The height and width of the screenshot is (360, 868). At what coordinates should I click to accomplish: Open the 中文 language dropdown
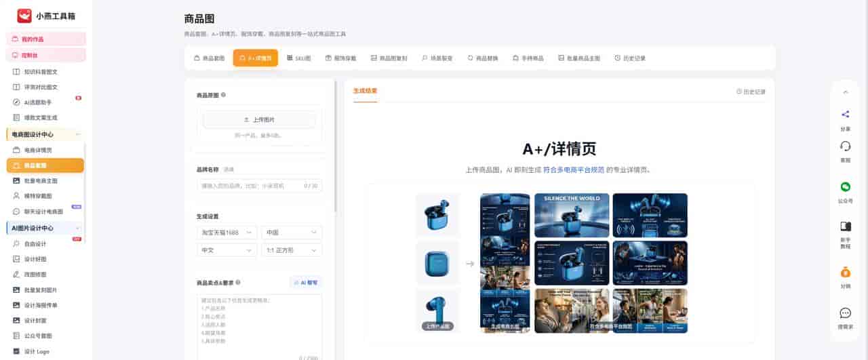(226, 250)
